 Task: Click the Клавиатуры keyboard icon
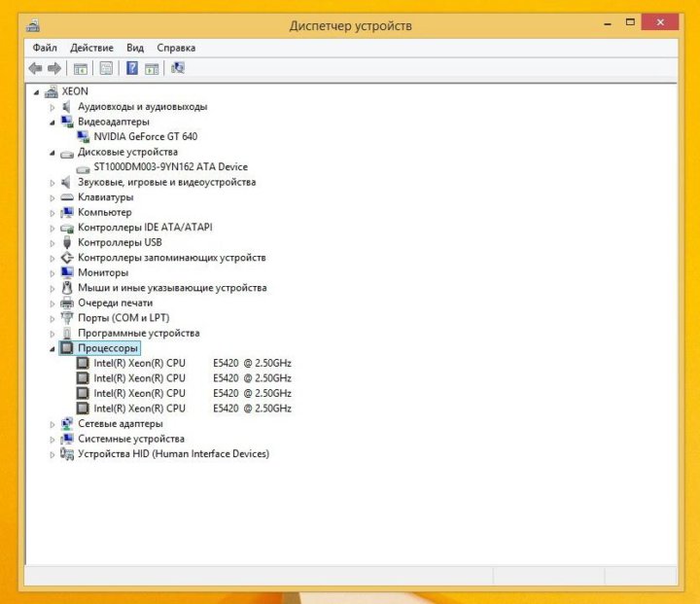67,197
